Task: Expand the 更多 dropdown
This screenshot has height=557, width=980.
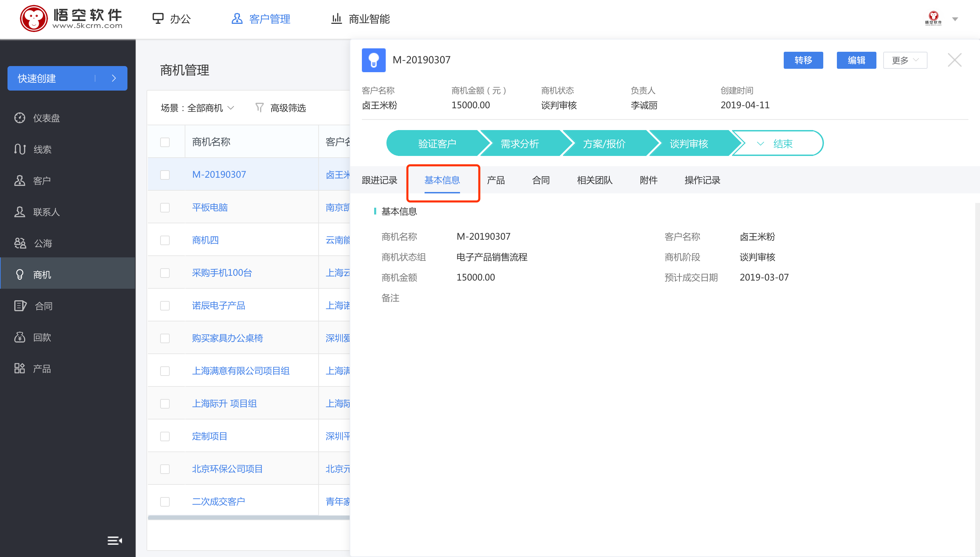Action: (x=905, y=60)
